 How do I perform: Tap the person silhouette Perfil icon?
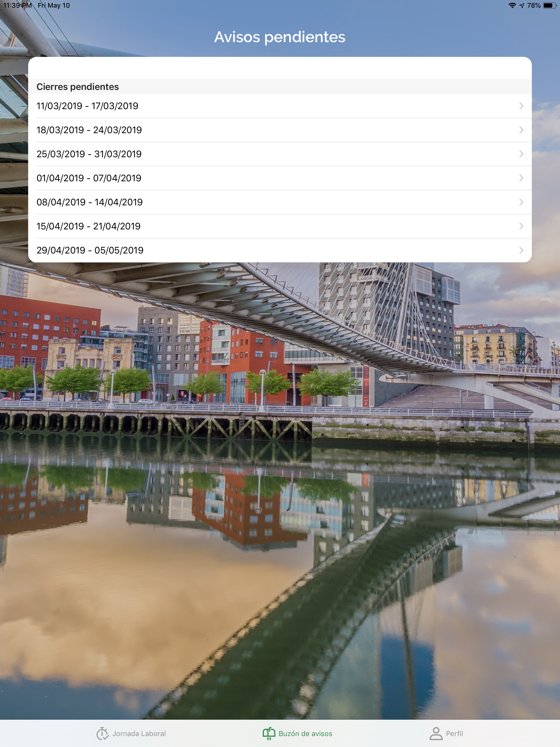pos(436,734)
